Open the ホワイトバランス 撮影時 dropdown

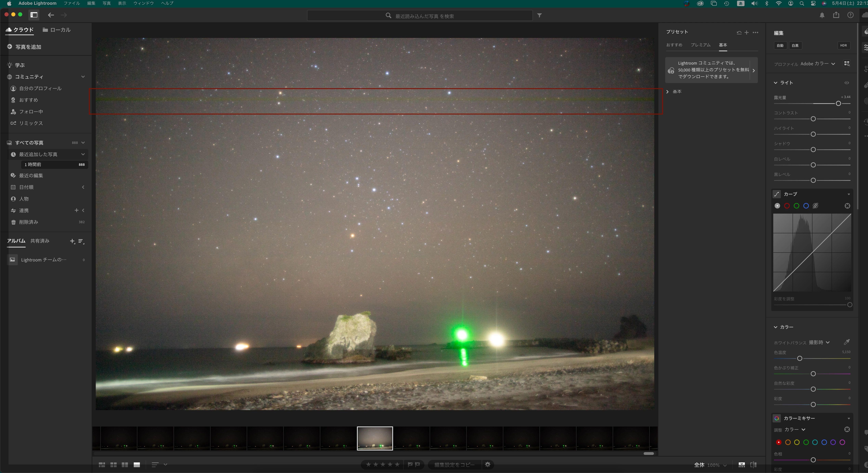tap(819, 342)
